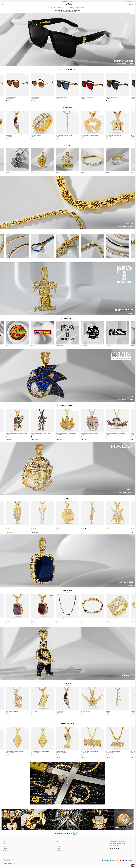The width and height of the screenshot is (136, 868).
Task: Open the Best Sellers menu item
Action: tap(53, 7)
